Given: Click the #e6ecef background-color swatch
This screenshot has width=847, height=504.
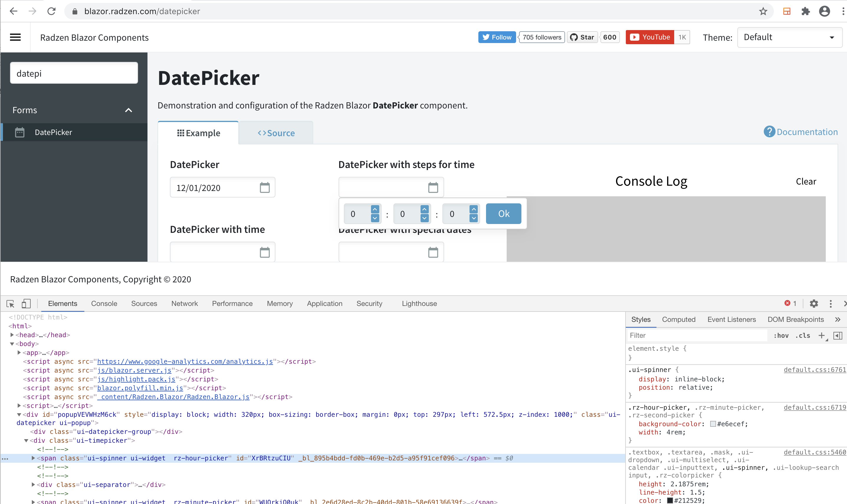Looking at the screenshot, I should (x=713, y=424).
